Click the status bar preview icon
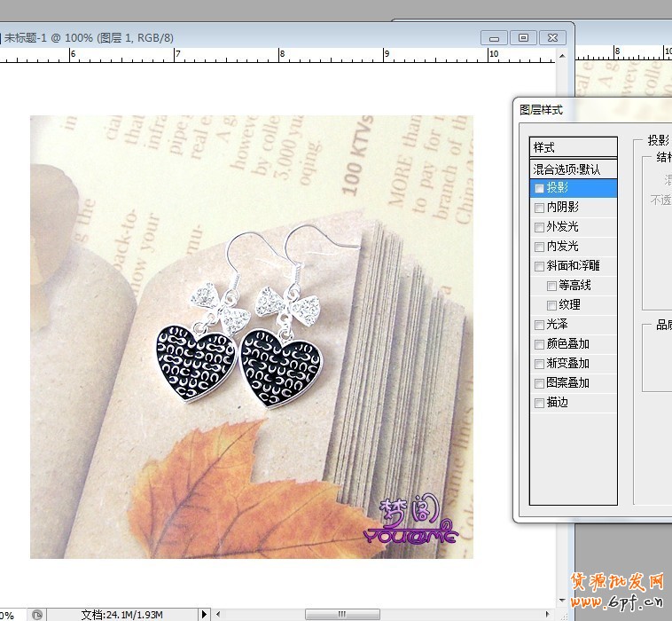 [x=38, y=615]
